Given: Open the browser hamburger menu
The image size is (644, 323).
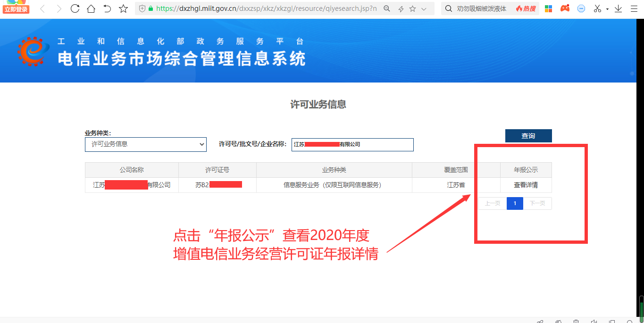Looking at the screenshot, I should 634,8.
